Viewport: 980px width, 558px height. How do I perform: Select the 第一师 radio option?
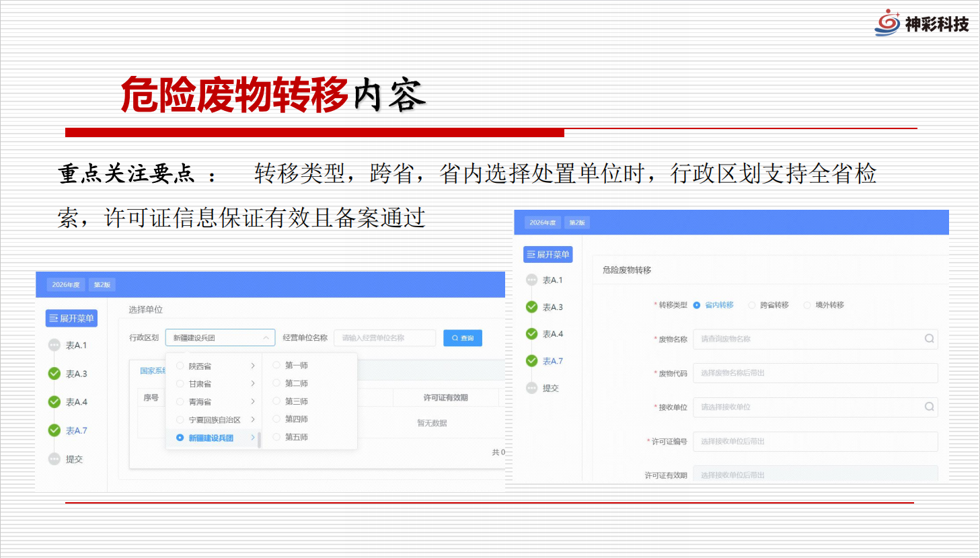[276, 365]
